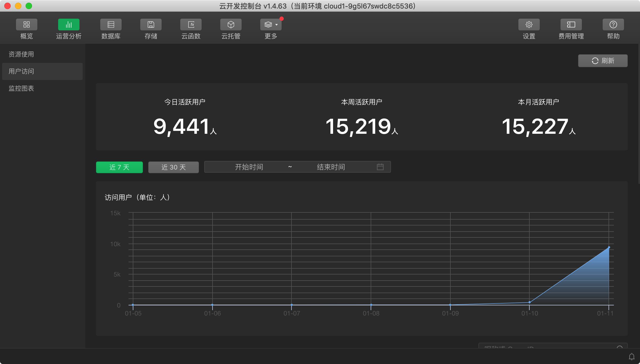
Task: Open the 设置 settings gear icon
Action: coord(529,25)
